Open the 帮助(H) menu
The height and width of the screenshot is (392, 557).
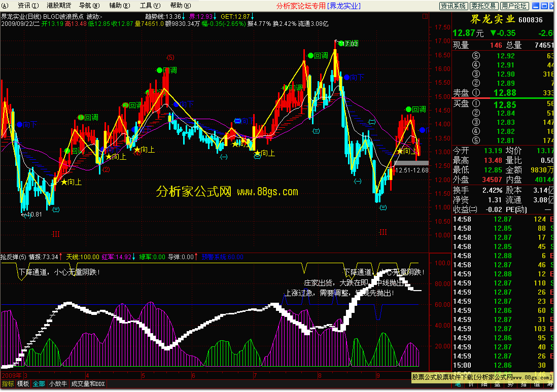[181, 6]
